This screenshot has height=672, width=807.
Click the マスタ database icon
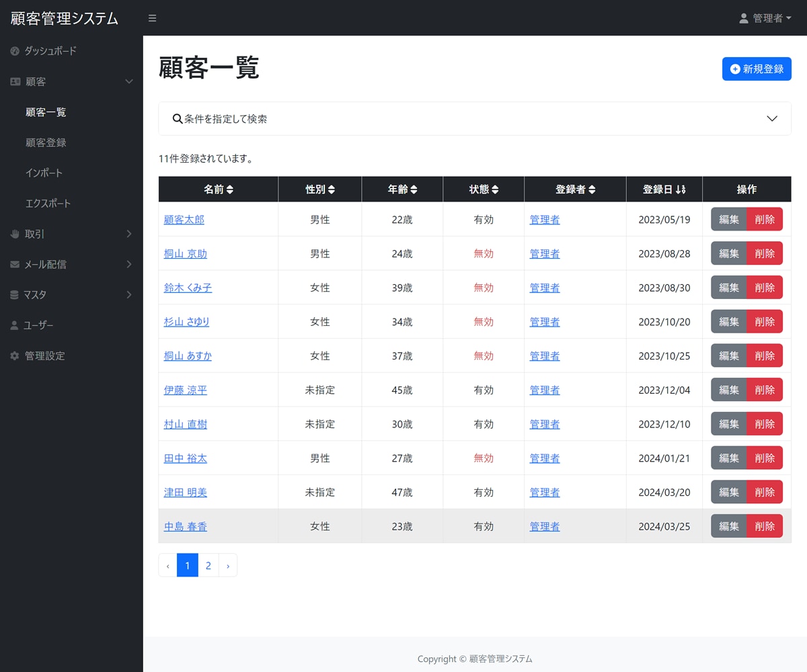15,295
